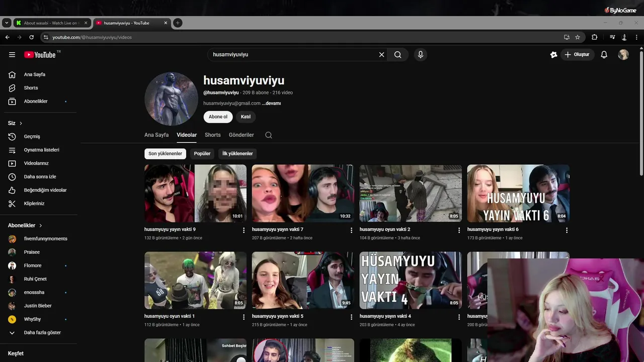Open the husamyuyu yayın vakti 9 thumbnail

pyautogui.click(x=195, y=194)
